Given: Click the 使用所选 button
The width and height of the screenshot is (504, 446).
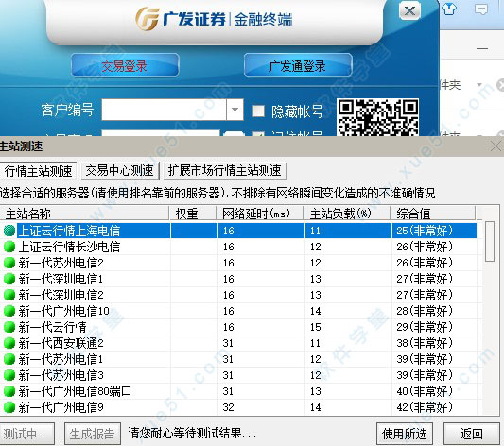Looking at the screenshot, I should (x=405, y=434).
